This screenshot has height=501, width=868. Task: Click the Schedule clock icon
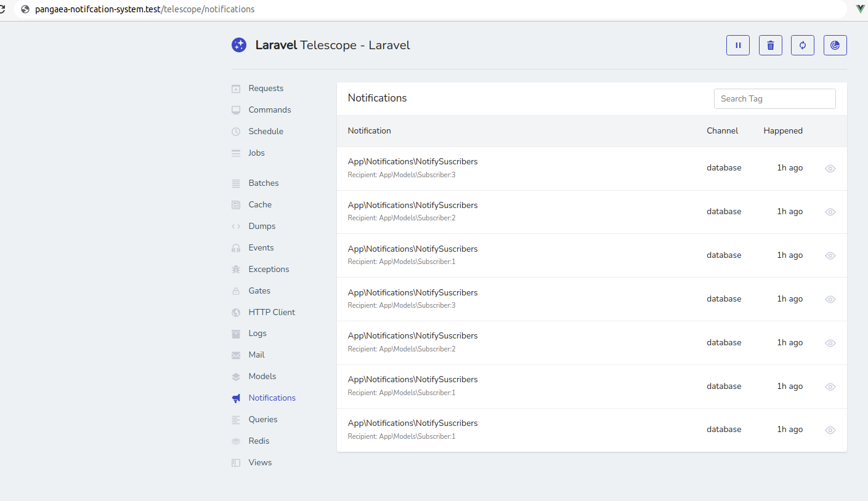(235, 131)
